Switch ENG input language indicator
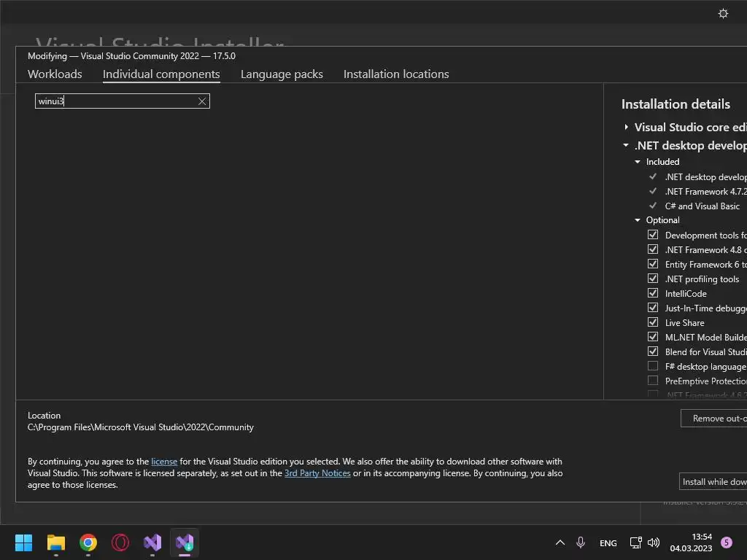The width and height of the screenshot is (747, 560). [608, 542]
